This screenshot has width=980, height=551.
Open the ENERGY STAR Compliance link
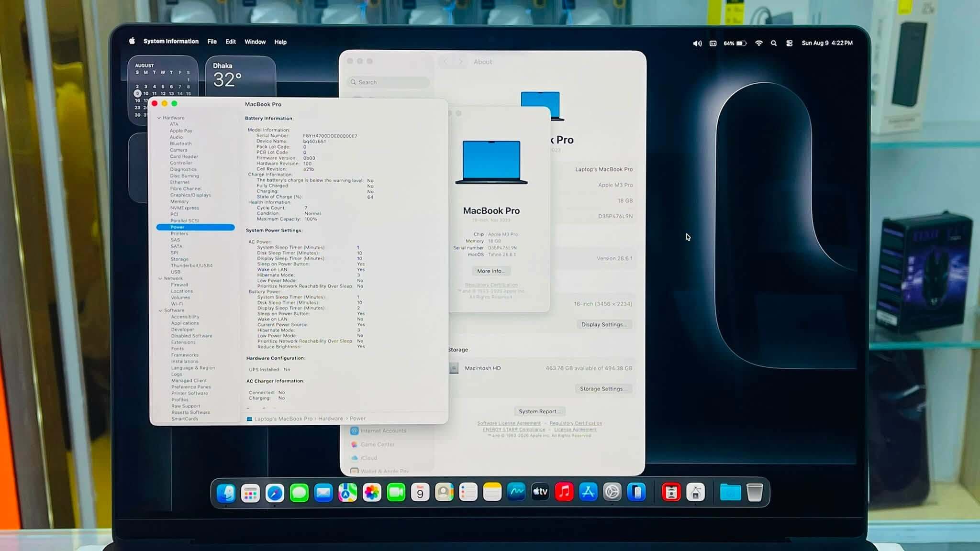[514, 430]
